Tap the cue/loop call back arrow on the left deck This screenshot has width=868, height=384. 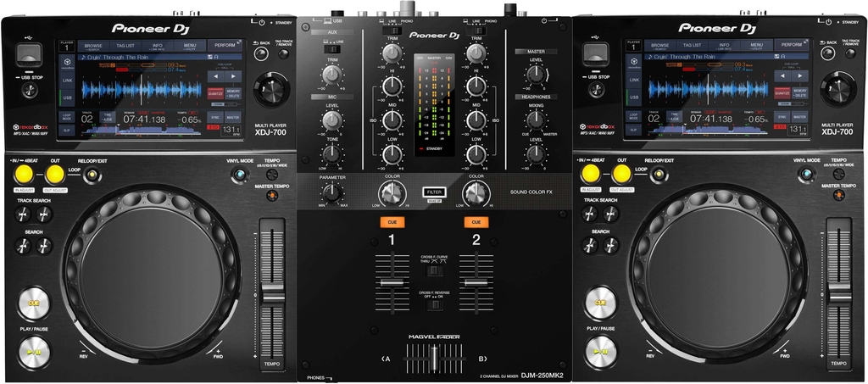tap(215, 75)
